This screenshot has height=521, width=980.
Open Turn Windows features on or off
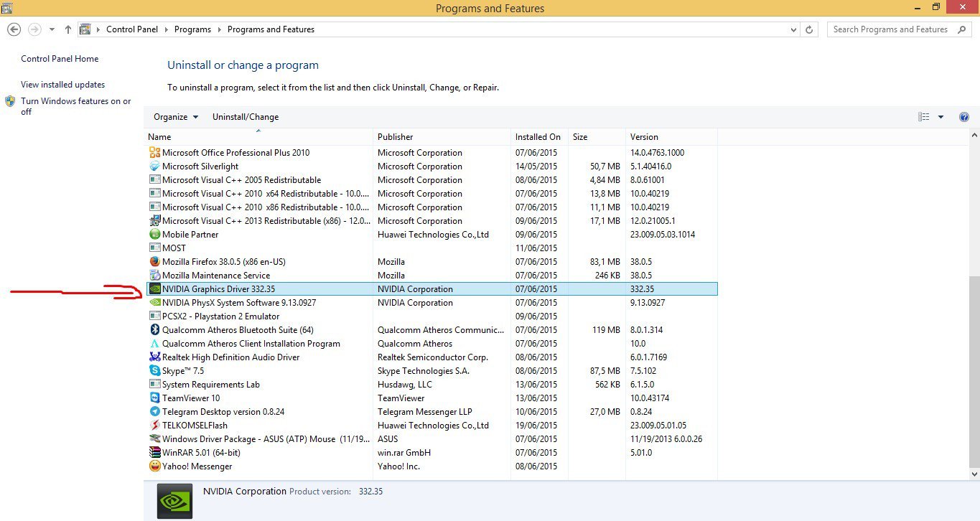[76, 106]
